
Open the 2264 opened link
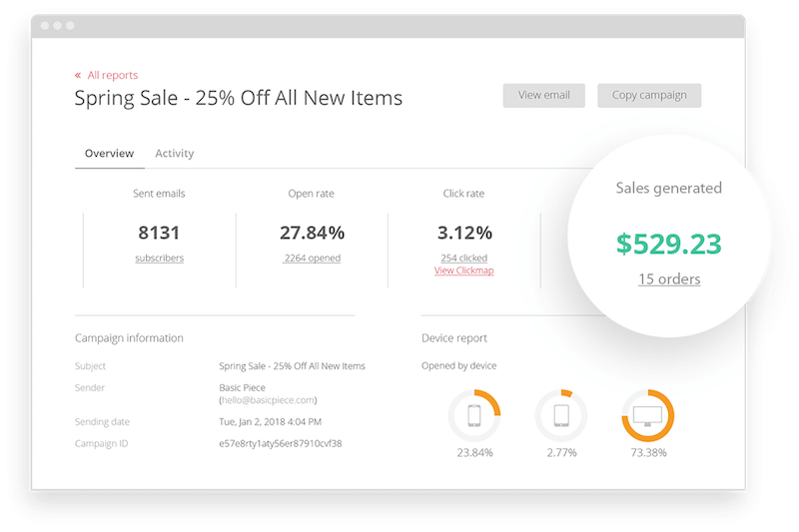[312, 259]
